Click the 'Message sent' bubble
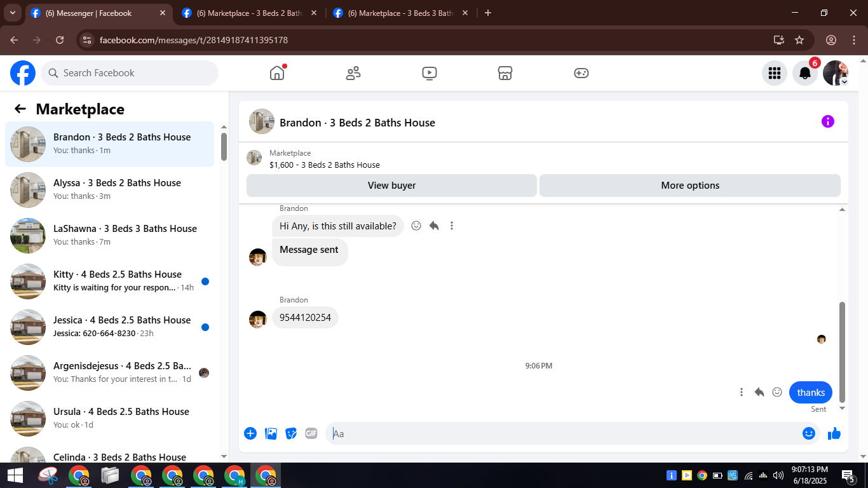Viewport: 868px width, 488px height. (310, 252)
